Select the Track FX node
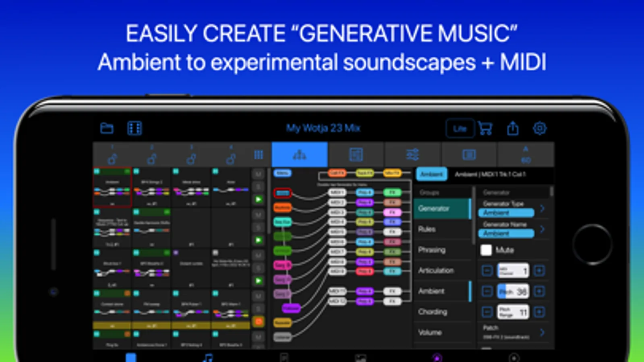 [x=364, y=173]
